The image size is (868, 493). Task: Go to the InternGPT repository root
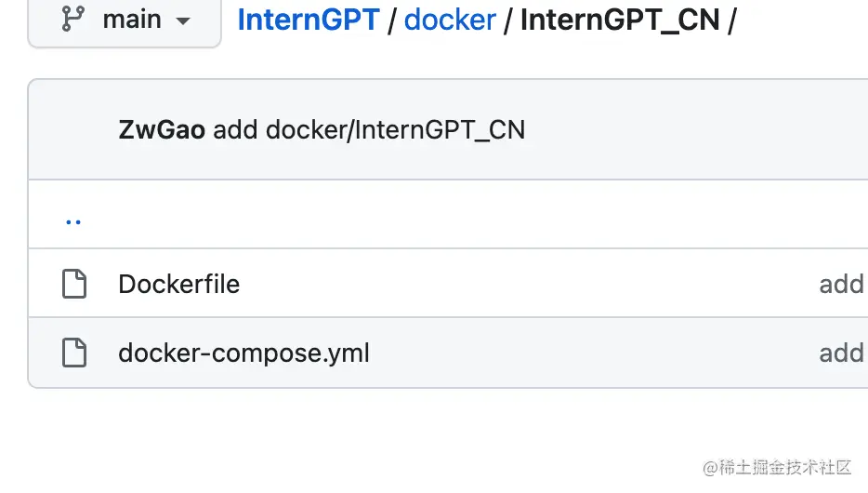point(309,20)
